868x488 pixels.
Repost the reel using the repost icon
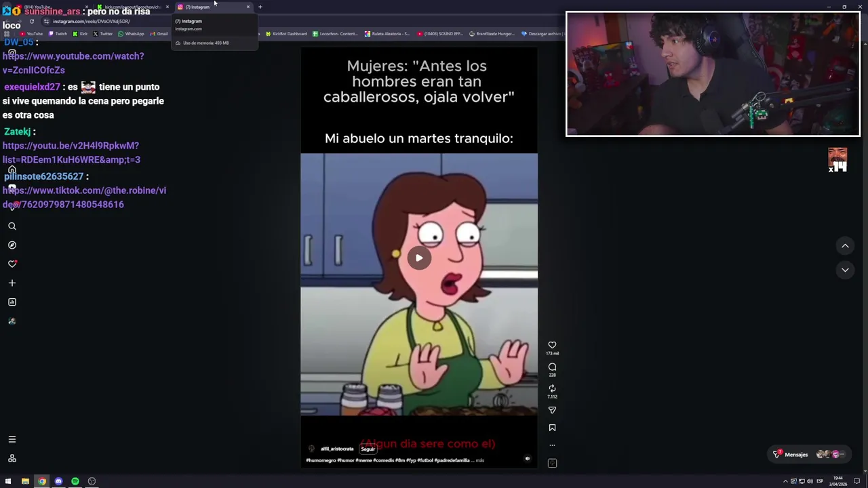[552, 388]
